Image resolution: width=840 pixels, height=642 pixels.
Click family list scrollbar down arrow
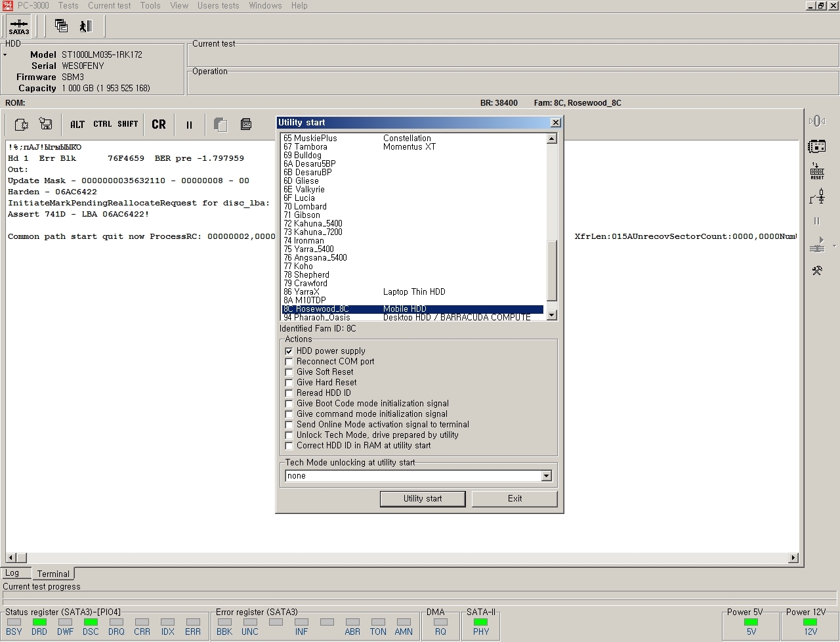[551, 315]
